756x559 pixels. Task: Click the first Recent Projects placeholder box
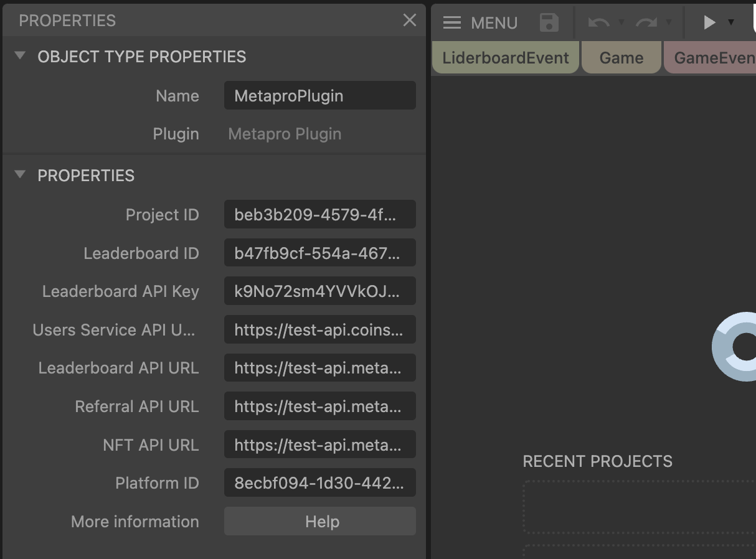point(640,507)
